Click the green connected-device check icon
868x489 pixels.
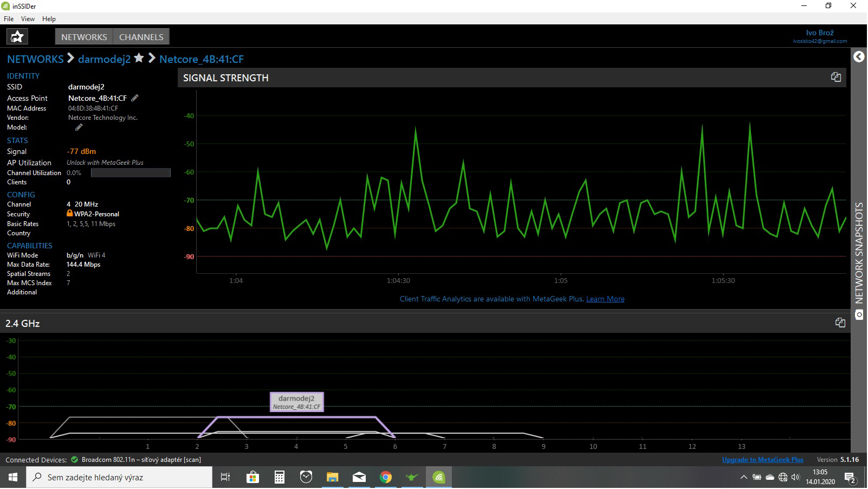point(74,460)
